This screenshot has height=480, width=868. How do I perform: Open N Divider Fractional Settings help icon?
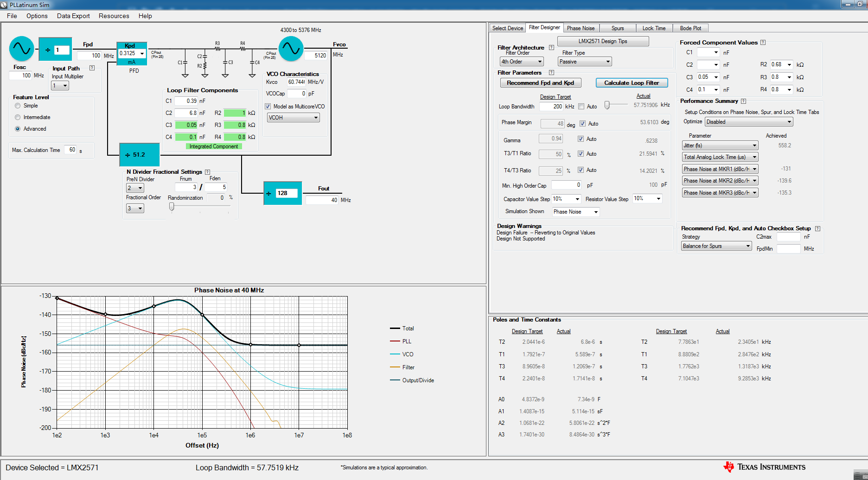[x=207, y=172]
